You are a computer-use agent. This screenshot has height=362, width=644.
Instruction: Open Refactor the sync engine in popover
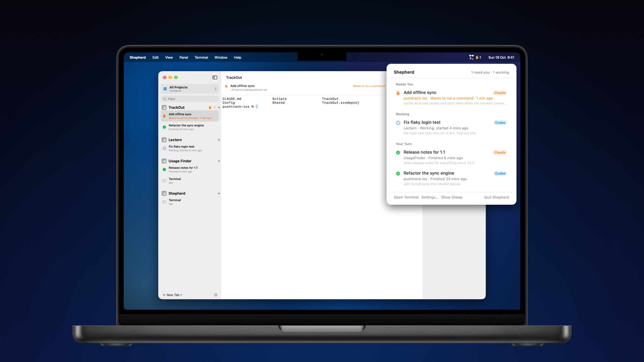pos(451,178)
